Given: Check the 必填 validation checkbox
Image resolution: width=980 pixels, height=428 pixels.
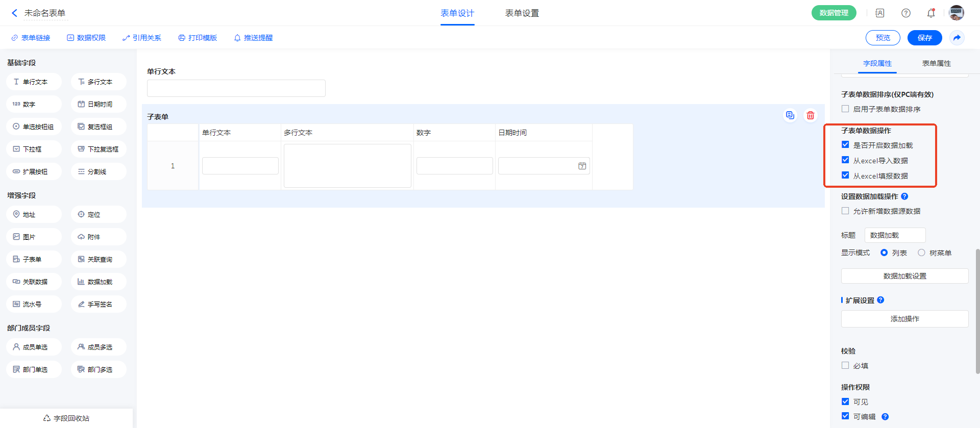Looking at the screenshot, I should pyautogui.click(x=845, y=366).
